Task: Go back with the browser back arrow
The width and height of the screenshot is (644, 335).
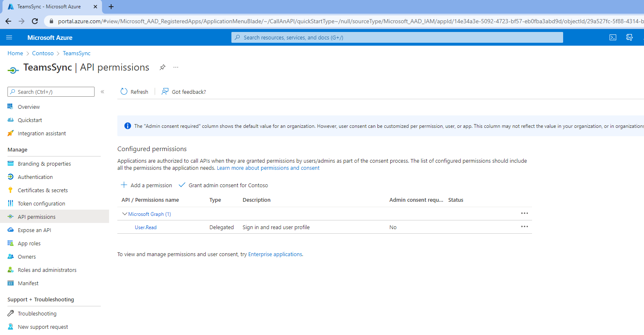Action: [x=8, y=21]
